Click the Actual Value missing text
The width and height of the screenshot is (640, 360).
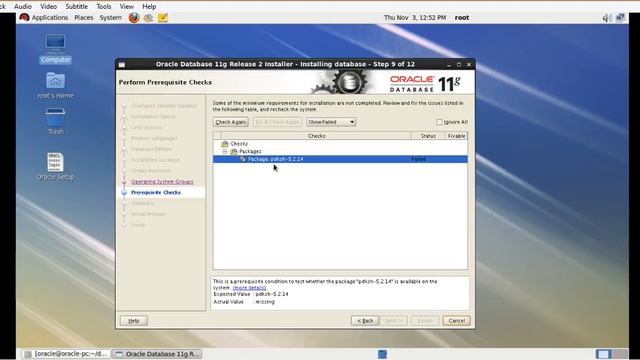(x=244, y=302)
